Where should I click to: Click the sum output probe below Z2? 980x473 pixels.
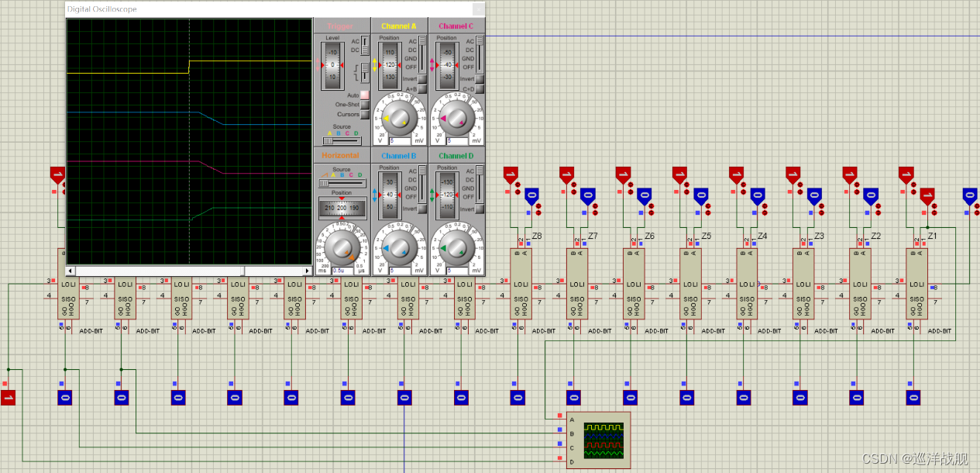[857, 398]
